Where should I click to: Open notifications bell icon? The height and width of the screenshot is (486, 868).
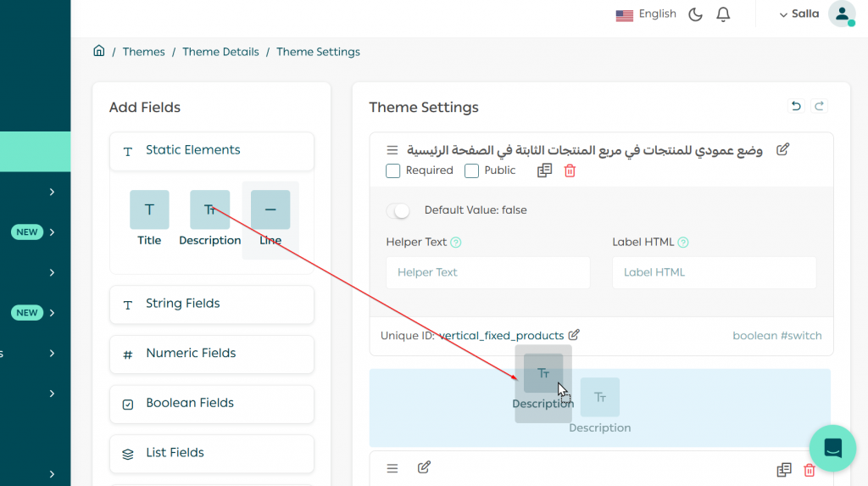click(x=723, y=14)
